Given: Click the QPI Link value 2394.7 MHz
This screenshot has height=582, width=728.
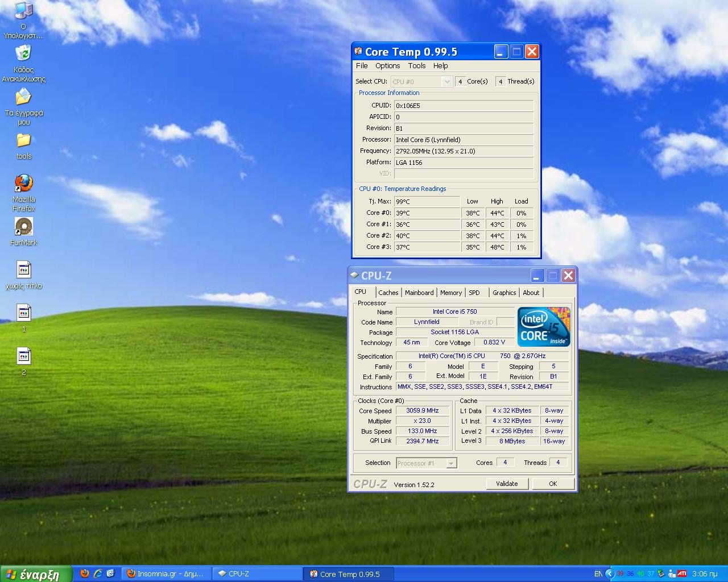Looking at the screenshot, I should tap(422, 441).
